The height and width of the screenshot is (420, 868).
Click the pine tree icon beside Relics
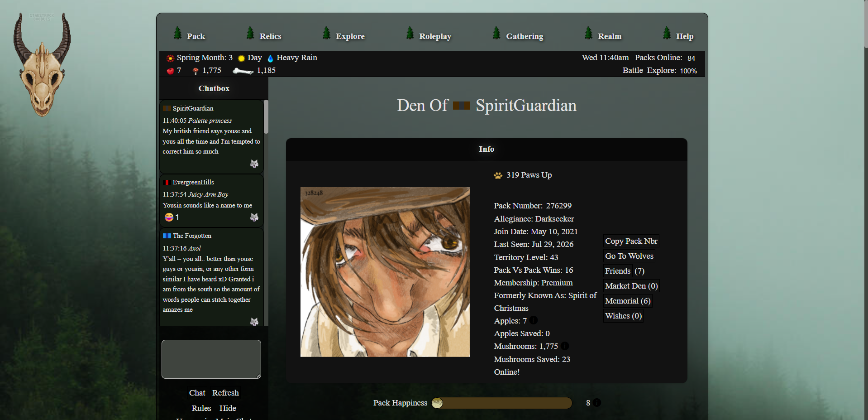pyautogui.click(x=250, y=33)
